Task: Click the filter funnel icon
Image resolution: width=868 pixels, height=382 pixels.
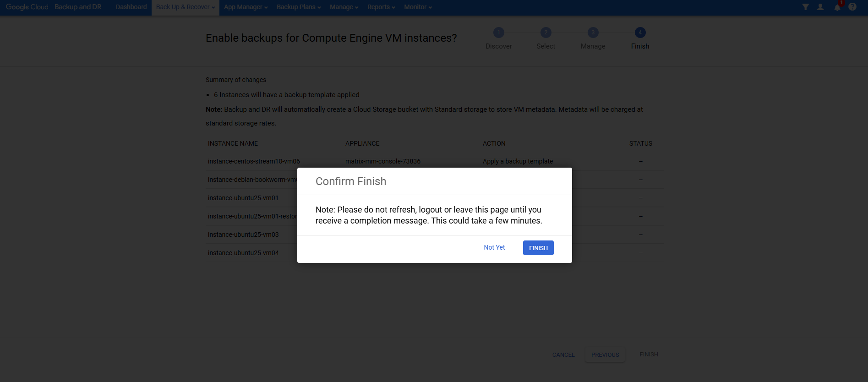Action: click(805, 7)
